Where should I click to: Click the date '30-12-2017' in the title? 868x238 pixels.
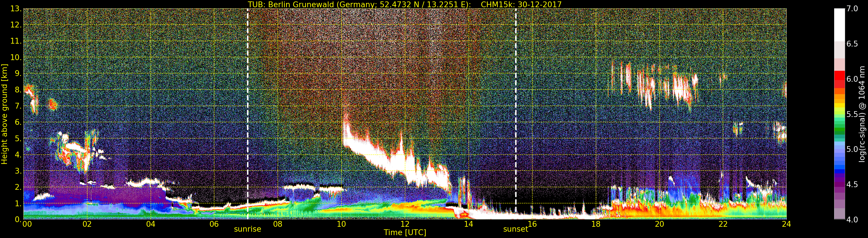pyautogui.click(x=539, y=4)
